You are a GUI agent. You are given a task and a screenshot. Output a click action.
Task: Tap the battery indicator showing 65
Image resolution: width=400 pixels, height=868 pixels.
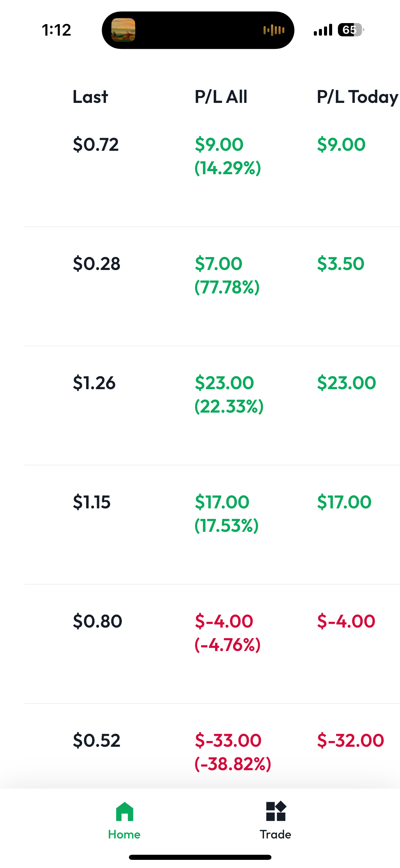(x=350, y=30)
